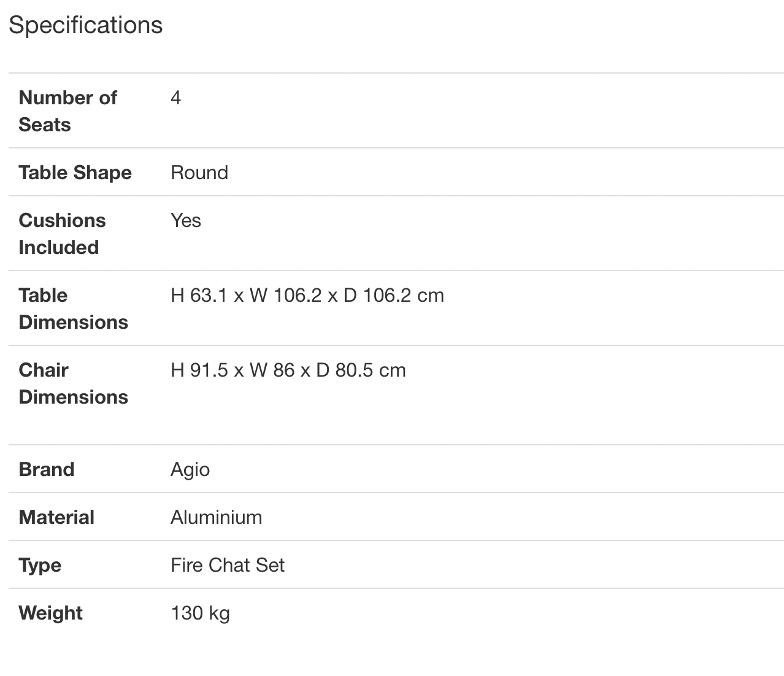Image resolution: width=784 pixels, height=676 pixels.
Task: Click the 130 kg weight value
Action: coord(200,613)
